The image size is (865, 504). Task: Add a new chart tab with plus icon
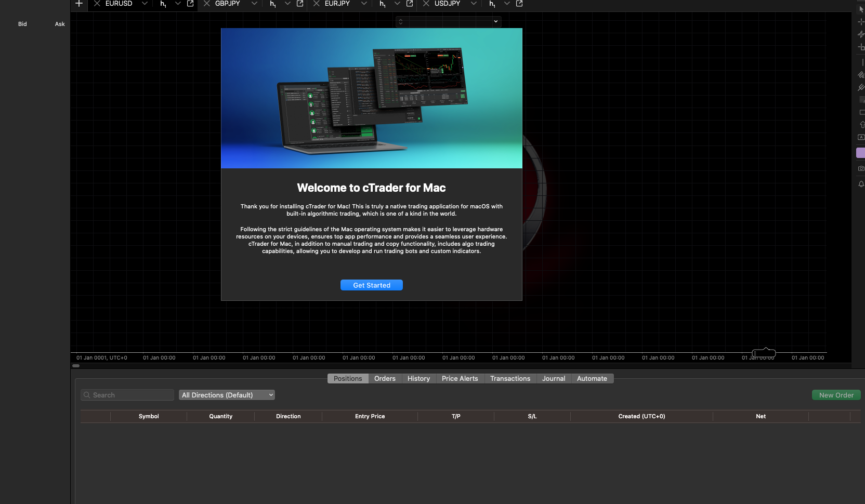[79, 4]
